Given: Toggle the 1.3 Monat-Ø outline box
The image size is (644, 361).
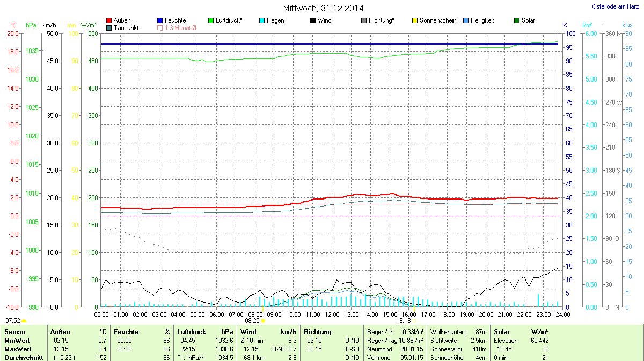Looking at the screenshot, I should click(160, 27).
